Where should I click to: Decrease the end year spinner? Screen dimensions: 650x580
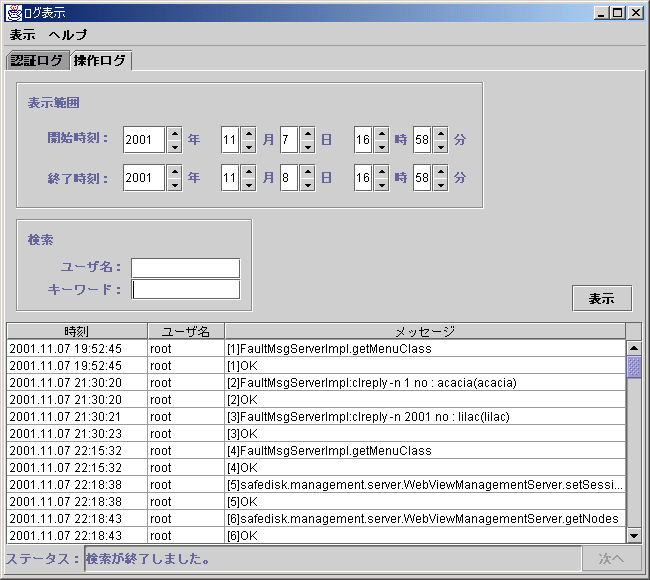point(175,185)
